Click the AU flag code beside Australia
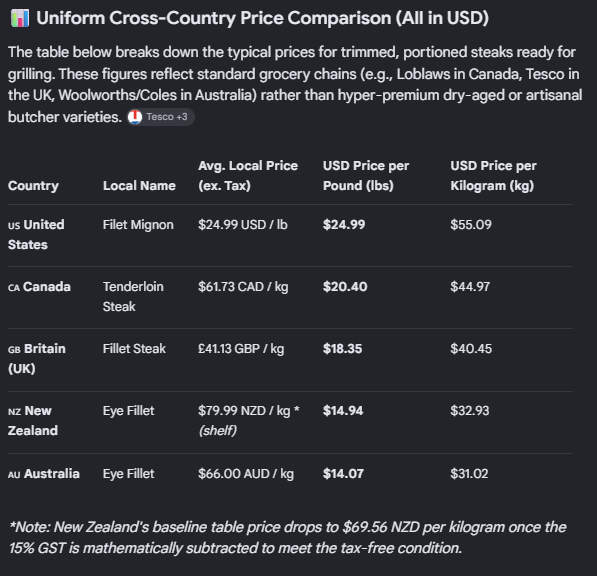597x576 pixels. [14, 474]
